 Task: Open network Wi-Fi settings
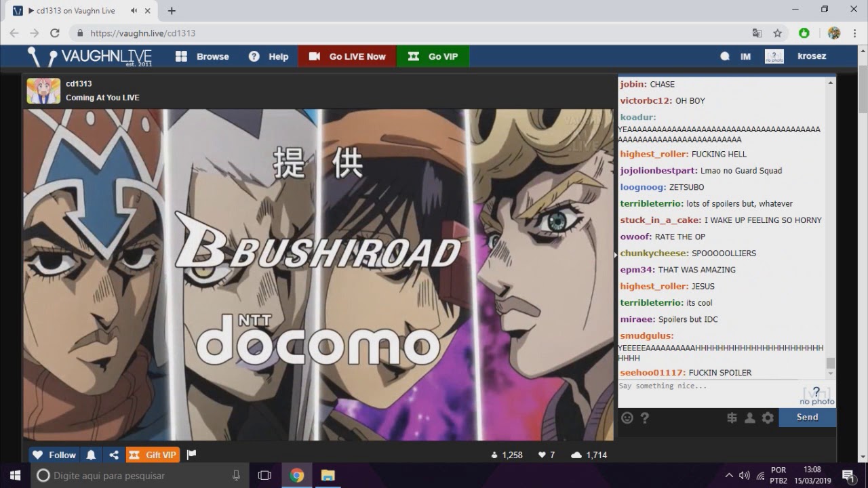pyautogui.click(x=760, y=475)
